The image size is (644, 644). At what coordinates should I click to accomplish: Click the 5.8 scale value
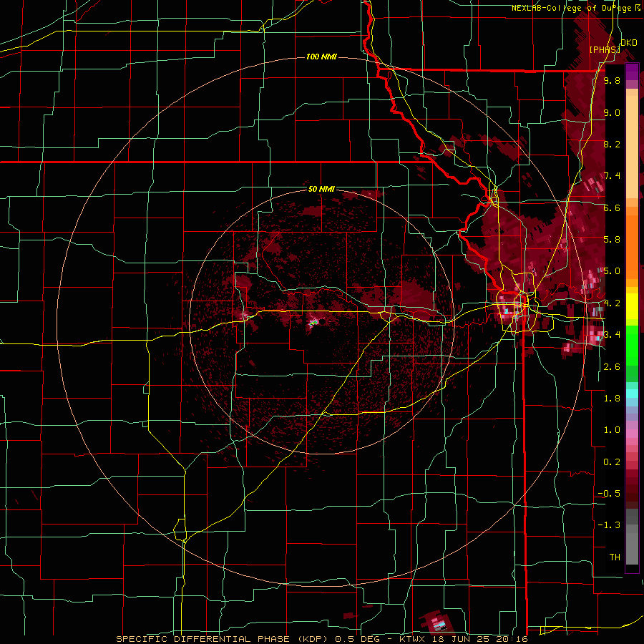612,240
